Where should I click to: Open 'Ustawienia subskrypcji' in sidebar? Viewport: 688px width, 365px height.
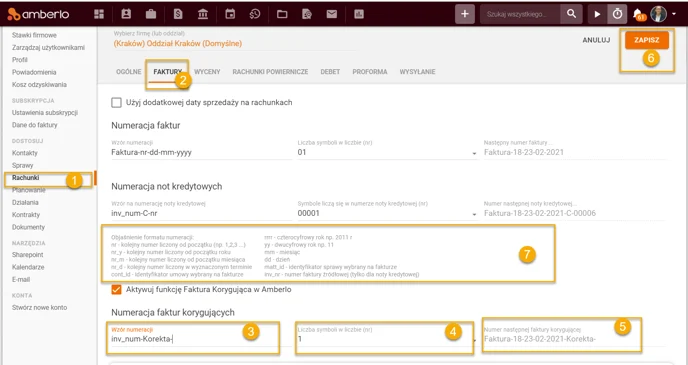point(45,112)
